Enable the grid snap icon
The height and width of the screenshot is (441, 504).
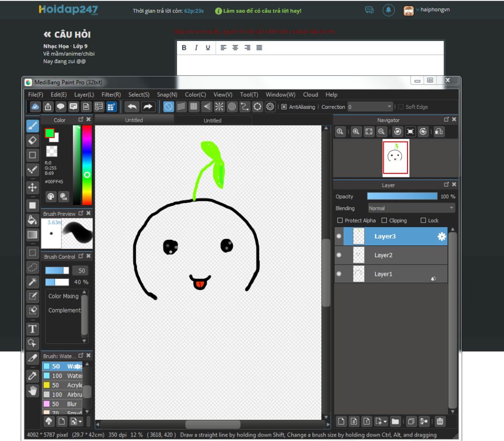193,106
